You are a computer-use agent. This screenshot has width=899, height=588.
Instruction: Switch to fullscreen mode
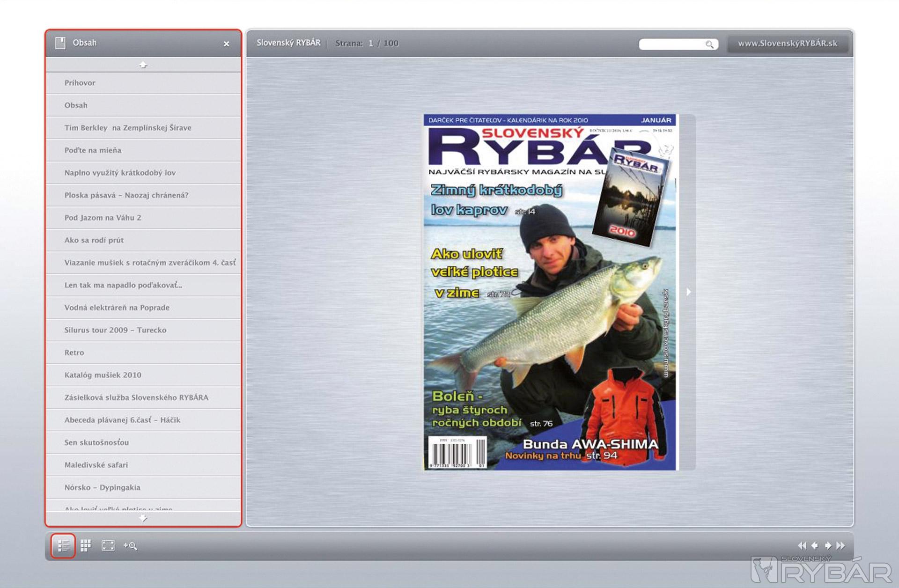click(x=108, y=545)
